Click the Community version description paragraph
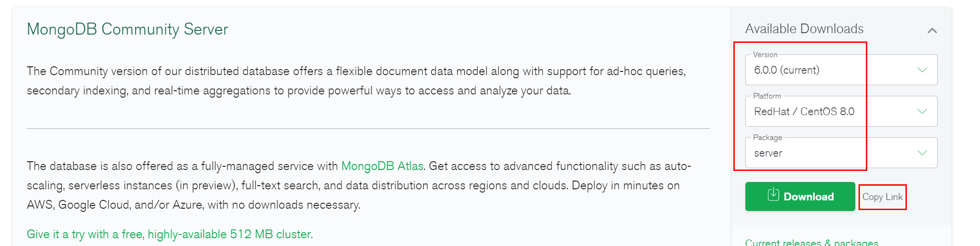 (356, 81)
